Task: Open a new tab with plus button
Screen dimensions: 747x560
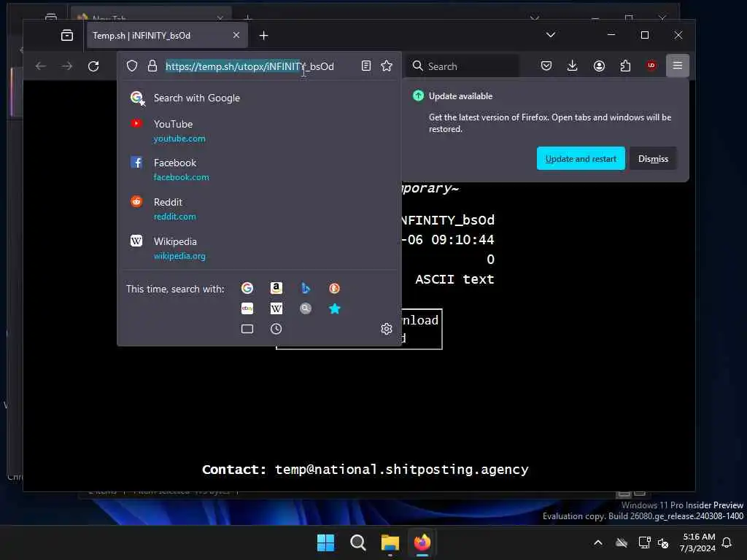Action: tap(264, 35)
